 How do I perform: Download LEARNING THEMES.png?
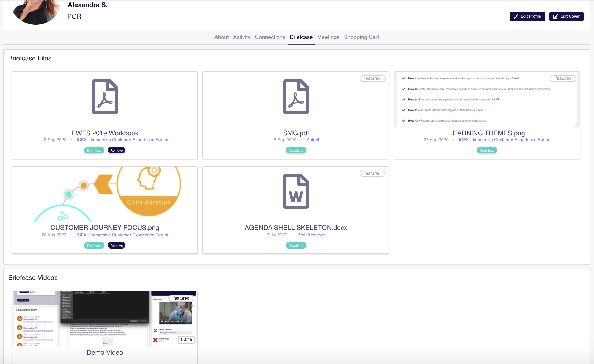coord(487,150)
